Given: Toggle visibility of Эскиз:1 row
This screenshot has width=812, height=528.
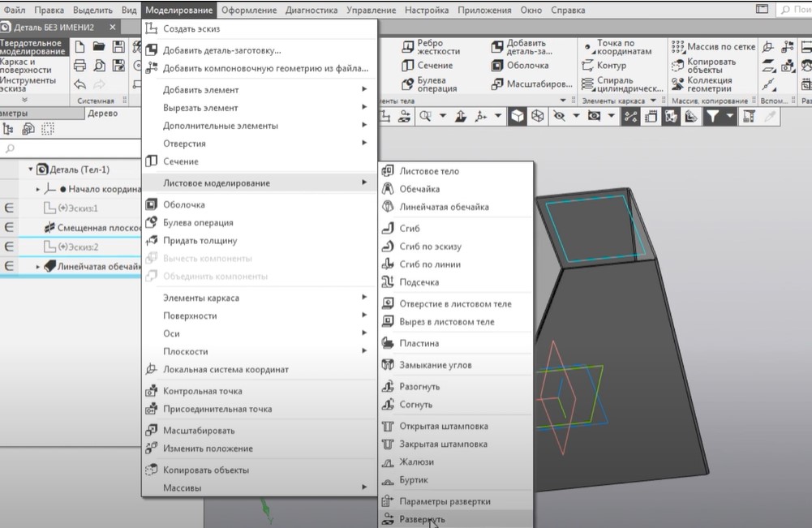Looking at the screenshot, I should coord(9,208).
